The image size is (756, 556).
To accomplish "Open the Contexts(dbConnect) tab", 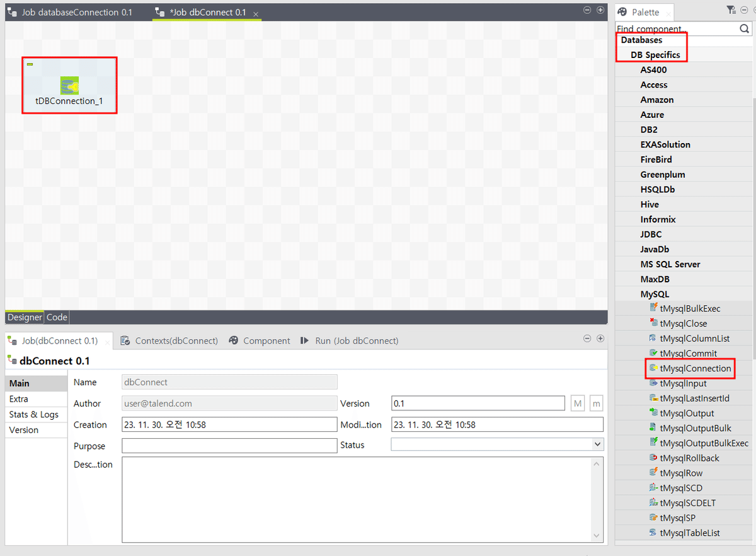I will (169, 340).
